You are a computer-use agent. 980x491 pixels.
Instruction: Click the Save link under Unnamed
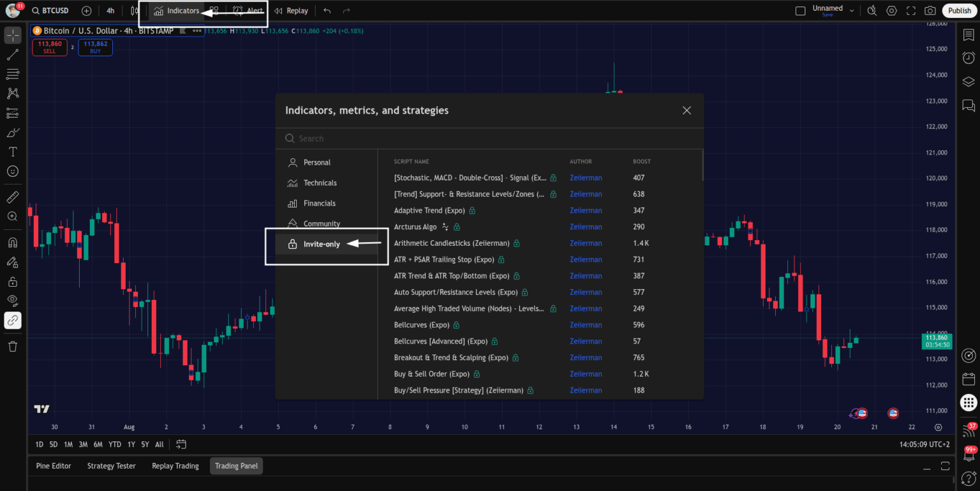click(827, 15)
